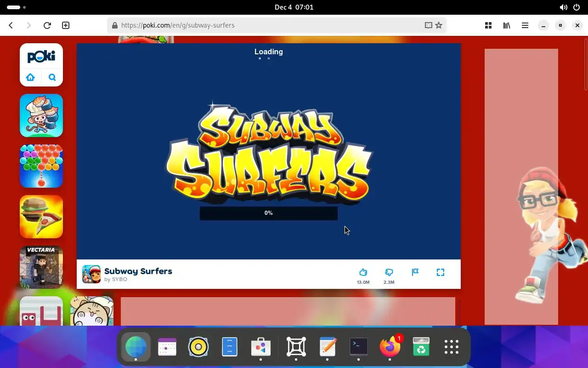588x368 pixels.
Task: Toggle reader mode icon in address bar
Action: pyautogui.click(x=429, y=25)
